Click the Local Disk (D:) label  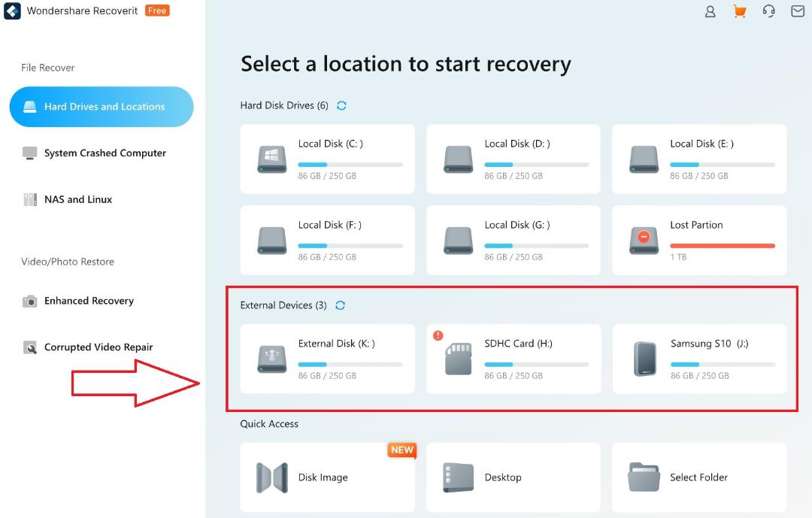click(x=517, y=144)
